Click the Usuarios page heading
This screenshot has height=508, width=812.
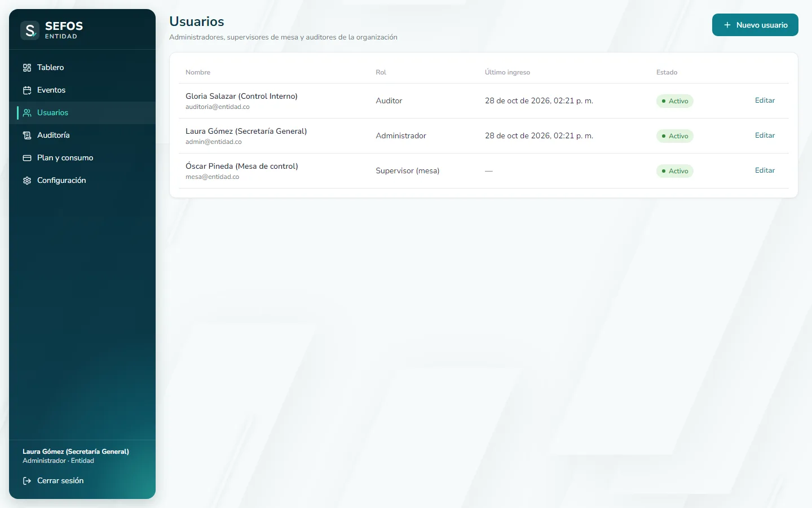point(197,21)
